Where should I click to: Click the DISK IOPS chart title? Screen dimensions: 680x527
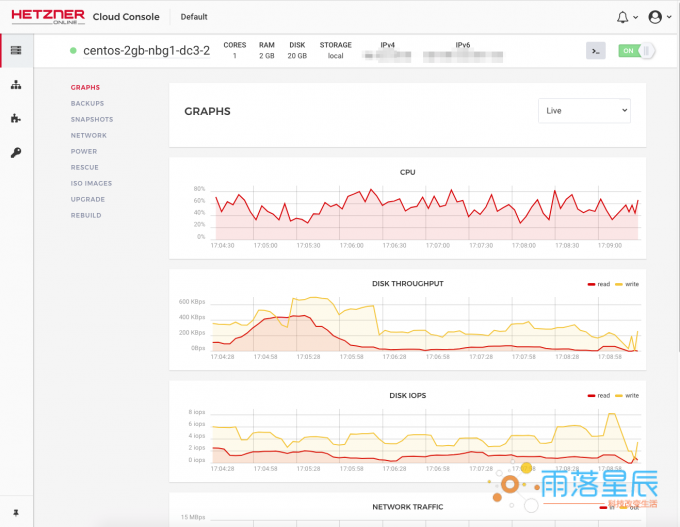(x=408, y=396)
